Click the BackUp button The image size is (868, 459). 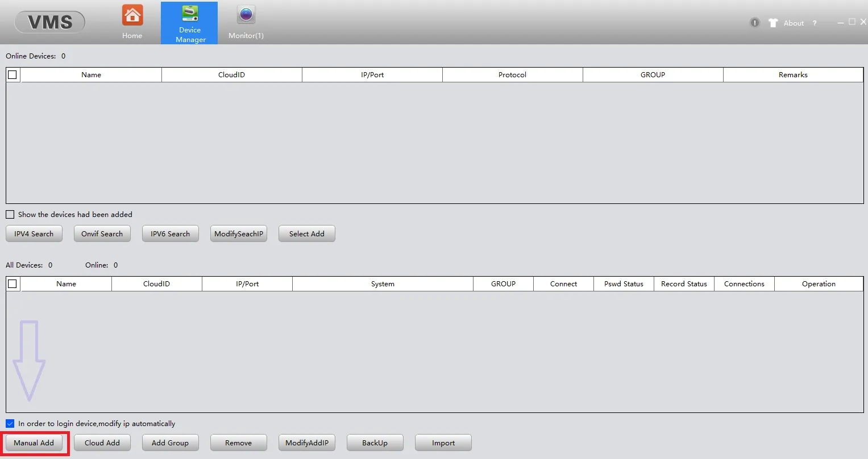point(375,443)
